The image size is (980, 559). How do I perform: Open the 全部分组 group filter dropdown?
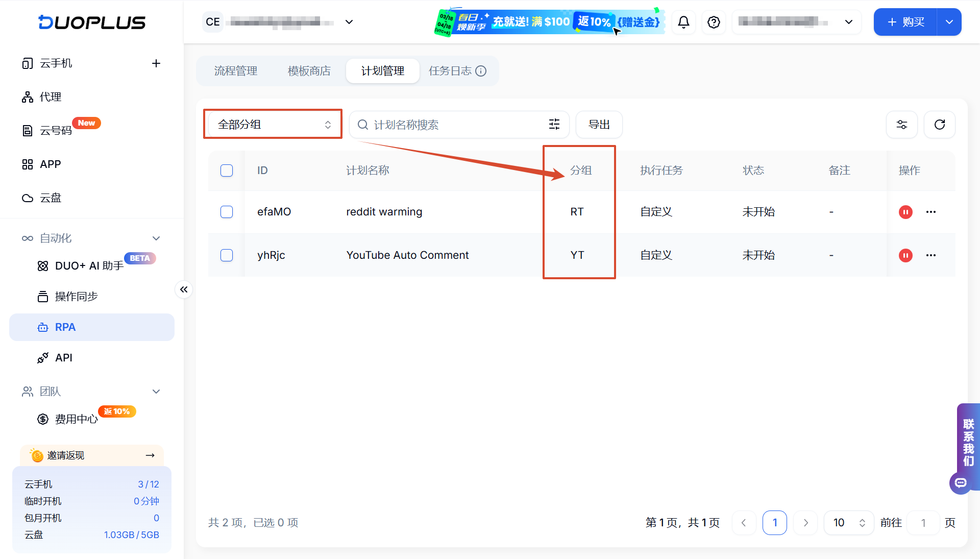pos(273,125)
